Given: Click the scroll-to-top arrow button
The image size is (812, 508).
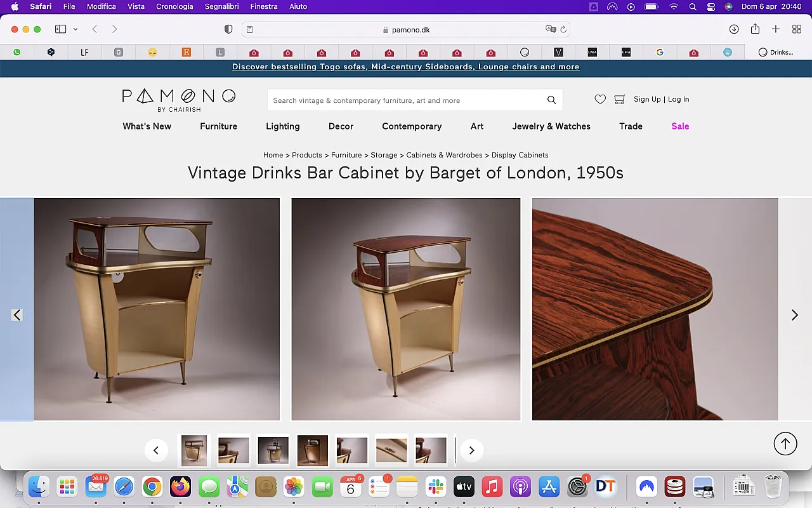Looking at the screenshot, I should click(785, 444).
